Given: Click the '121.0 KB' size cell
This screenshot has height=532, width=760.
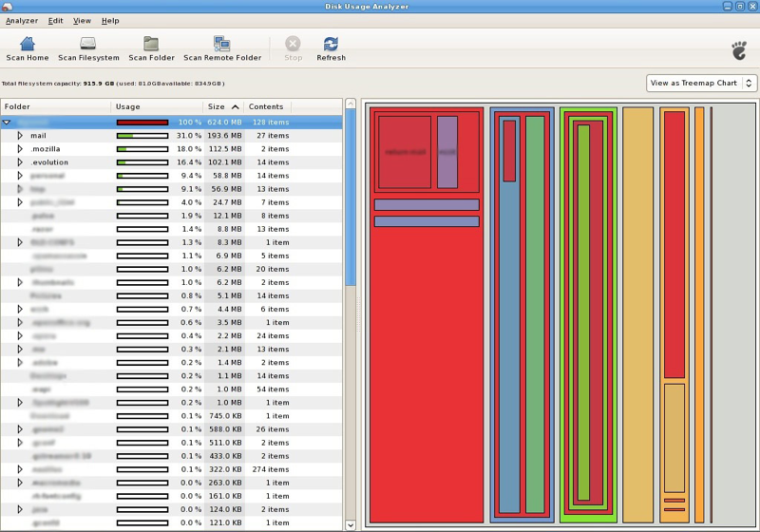Looking at the screenshot, I should (225, 522).
